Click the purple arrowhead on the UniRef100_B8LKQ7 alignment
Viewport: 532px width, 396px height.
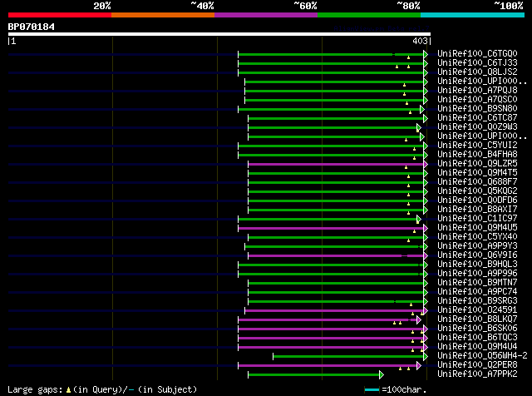point(419,320)
